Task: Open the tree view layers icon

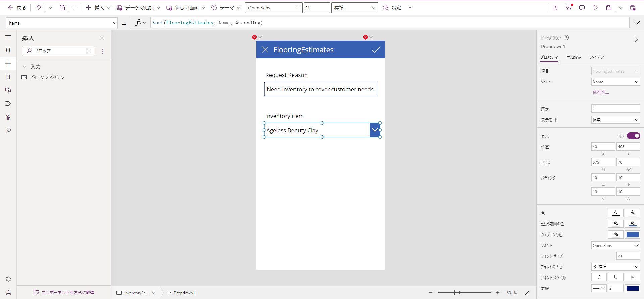Action: point(8,50)
